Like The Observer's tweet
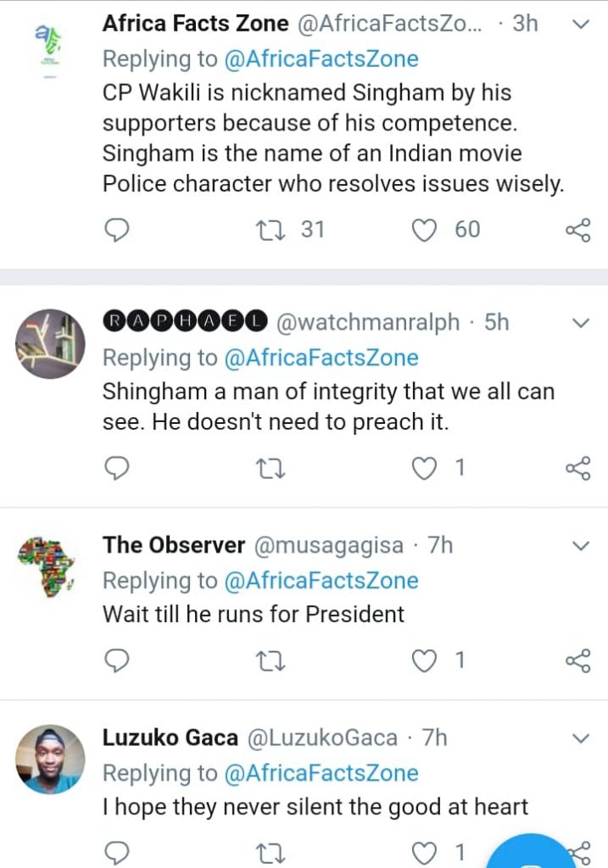The height and width of the screenshot is (868, 608). tap(424, 659)
